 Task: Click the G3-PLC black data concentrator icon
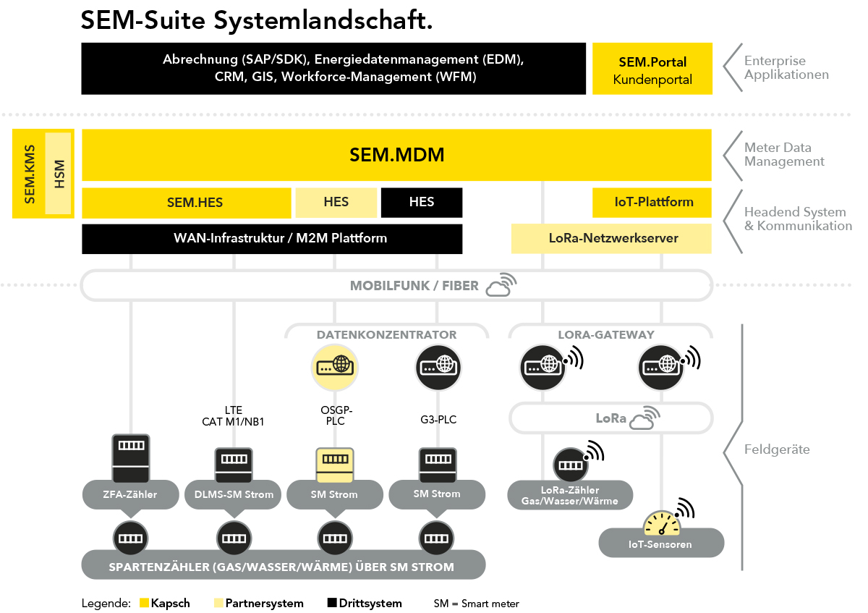[x=438, y=368]
